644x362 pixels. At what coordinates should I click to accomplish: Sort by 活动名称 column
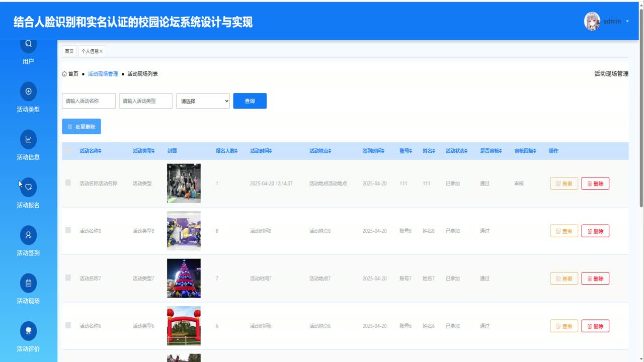[91, 151]
